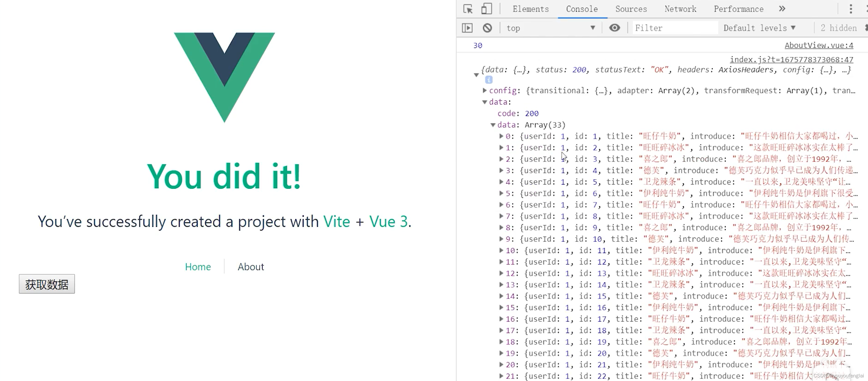868x381 pixels.
Task: Expand array item 18 with id 19
Action: (501, 342)
